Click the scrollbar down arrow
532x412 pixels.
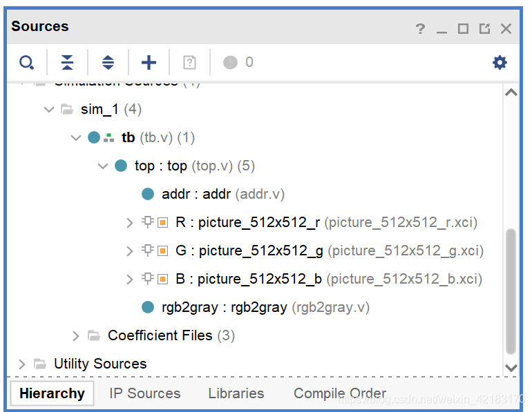511,368
